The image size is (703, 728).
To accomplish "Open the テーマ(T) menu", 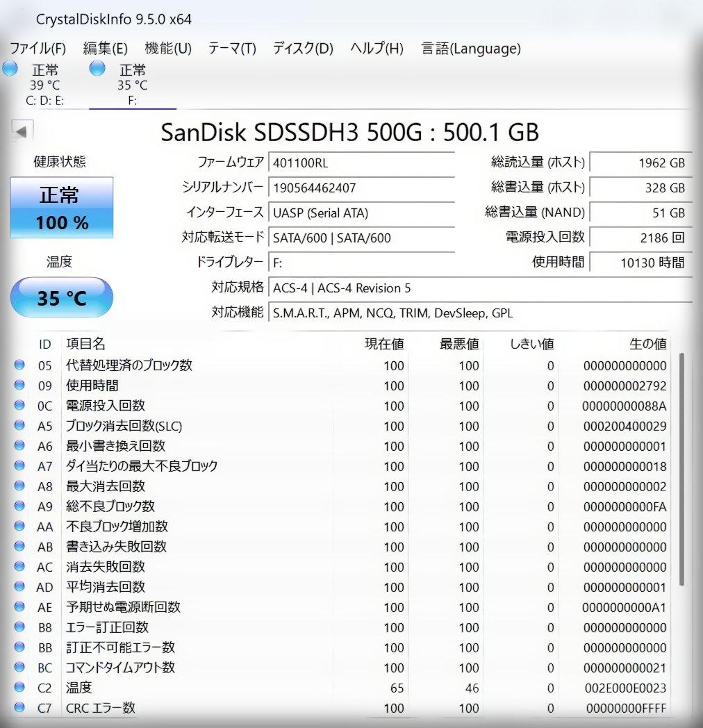I will [x=232, y=49].
